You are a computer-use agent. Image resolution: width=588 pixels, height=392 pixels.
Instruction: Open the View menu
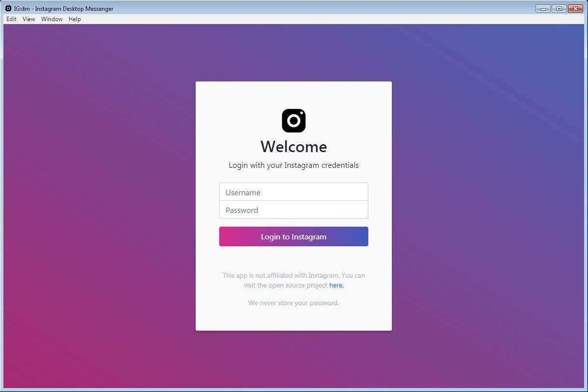[28, 19]
